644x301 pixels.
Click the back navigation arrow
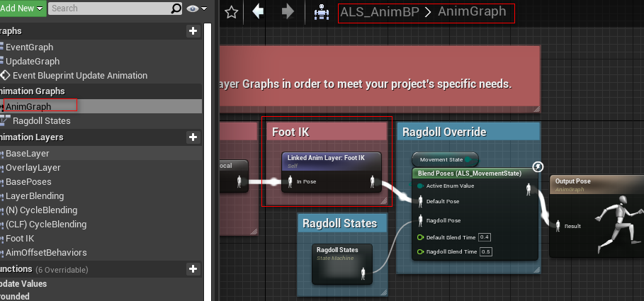(259, 12)
